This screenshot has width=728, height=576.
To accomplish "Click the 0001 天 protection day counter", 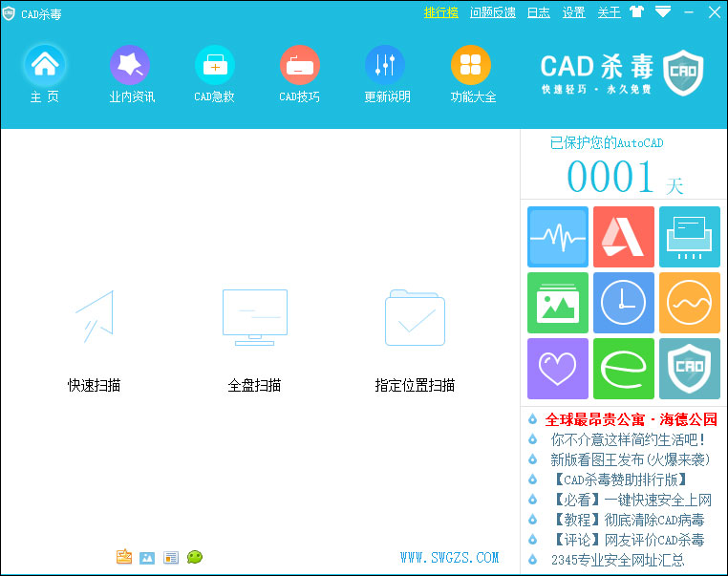I will click(x=625, y=177).
